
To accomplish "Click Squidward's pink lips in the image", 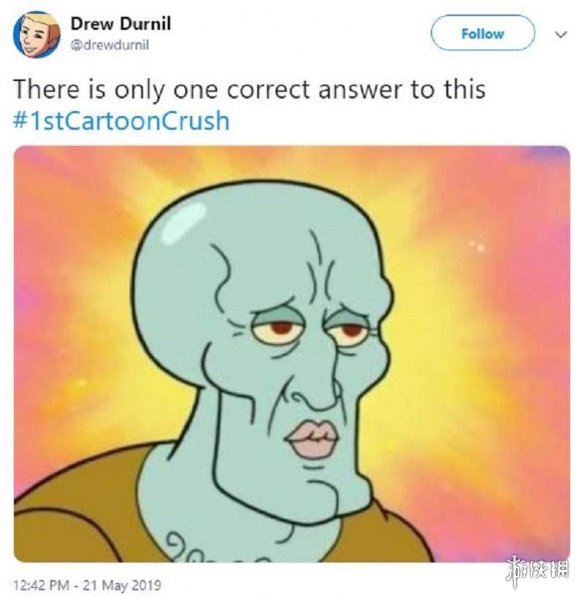I will point(312,439).
